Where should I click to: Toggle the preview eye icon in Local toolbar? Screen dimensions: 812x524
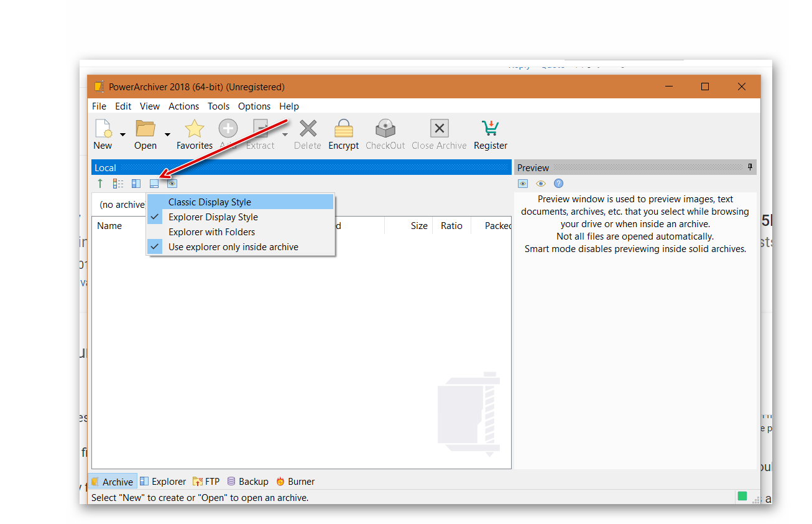pyautogui.click(x=172, y=184)
